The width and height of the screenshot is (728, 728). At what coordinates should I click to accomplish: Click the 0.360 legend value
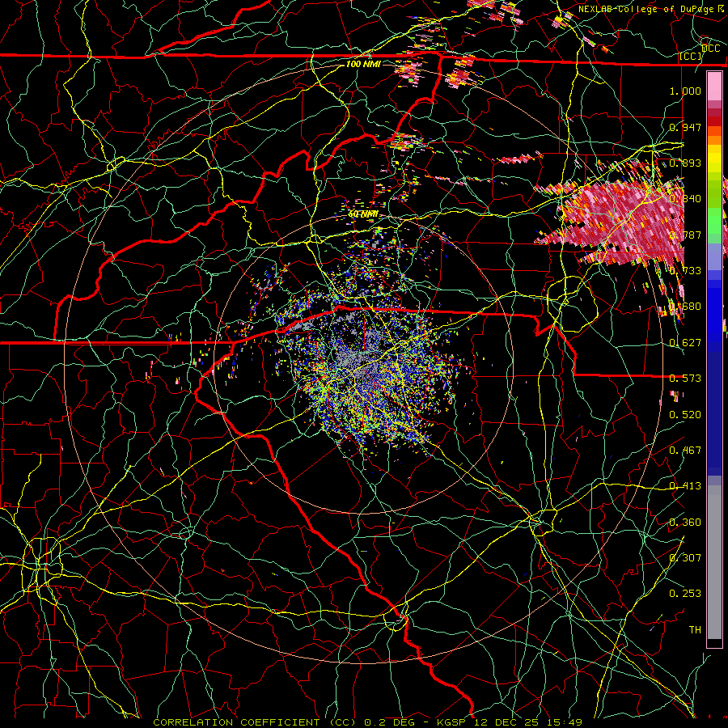click(x=685, y=523)
